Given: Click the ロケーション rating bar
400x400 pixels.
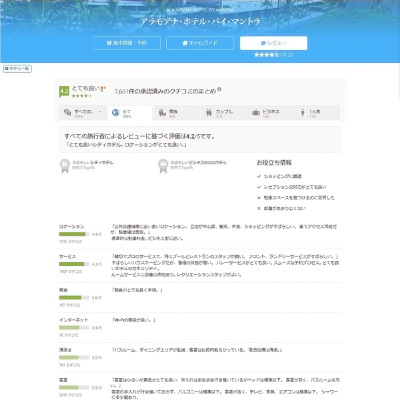Looking at the screenshot, I should [74, 234].
